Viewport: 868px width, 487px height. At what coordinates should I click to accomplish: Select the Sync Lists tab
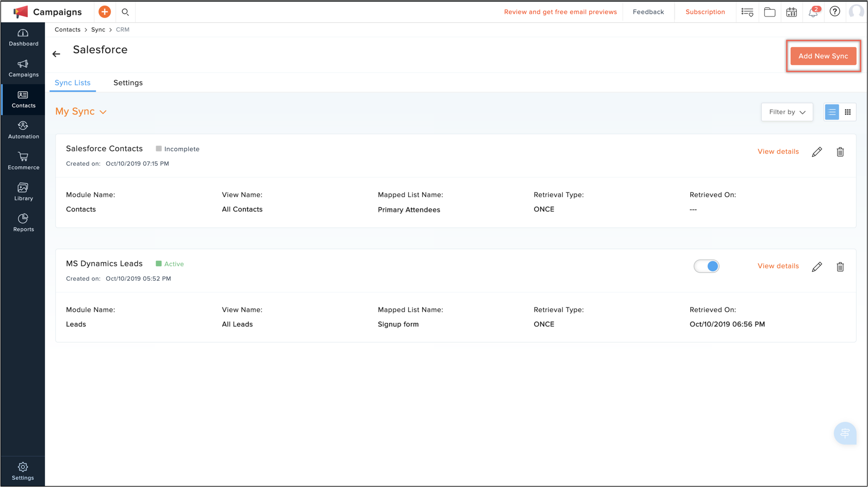coord(73,83)
